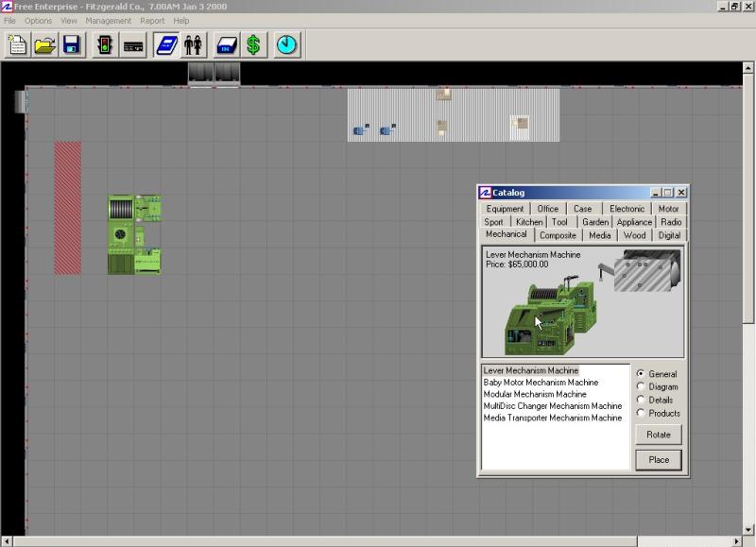This screenshot has height=547, width=756.
Task: Click the horizontal scrollbar at the bottom
Action: 378,541
